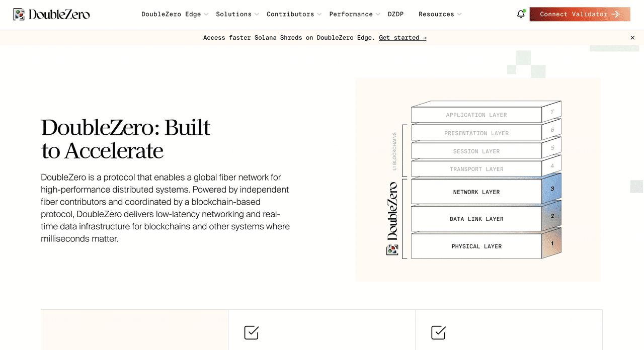Expand the Performance dropdown chevron

pos(378,15)
